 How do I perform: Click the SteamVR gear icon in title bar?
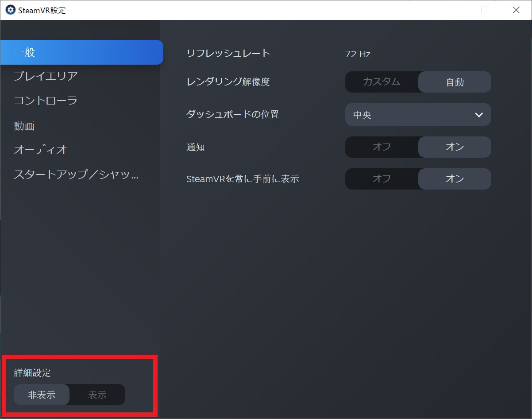click(x=10, y=10)
